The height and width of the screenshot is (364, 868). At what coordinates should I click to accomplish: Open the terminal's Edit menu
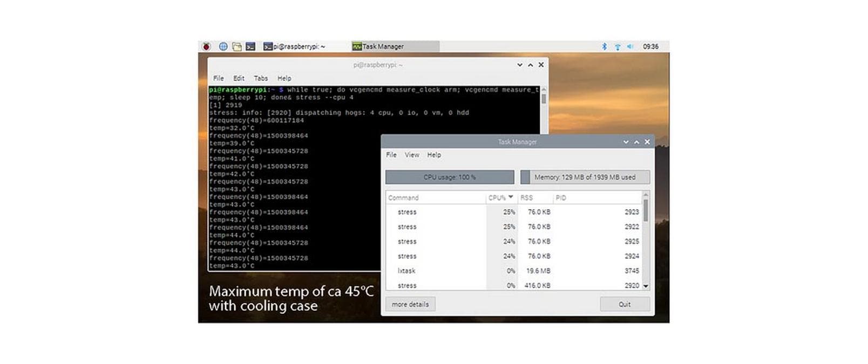tap(239, 78)
